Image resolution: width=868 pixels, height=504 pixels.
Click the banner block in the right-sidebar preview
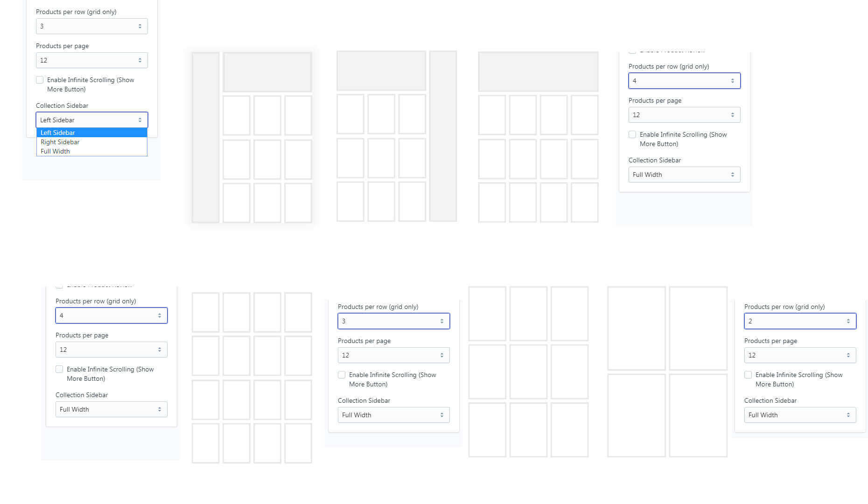[381, 71]
